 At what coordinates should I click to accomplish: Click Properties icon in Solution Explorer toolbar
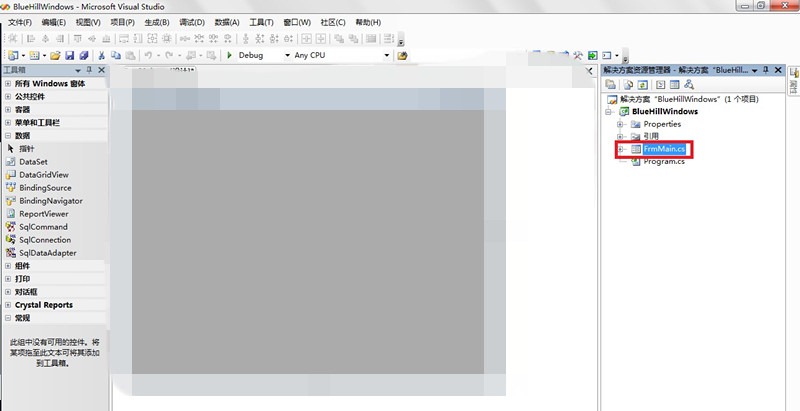pyautogui.click(x=610, y=85)
